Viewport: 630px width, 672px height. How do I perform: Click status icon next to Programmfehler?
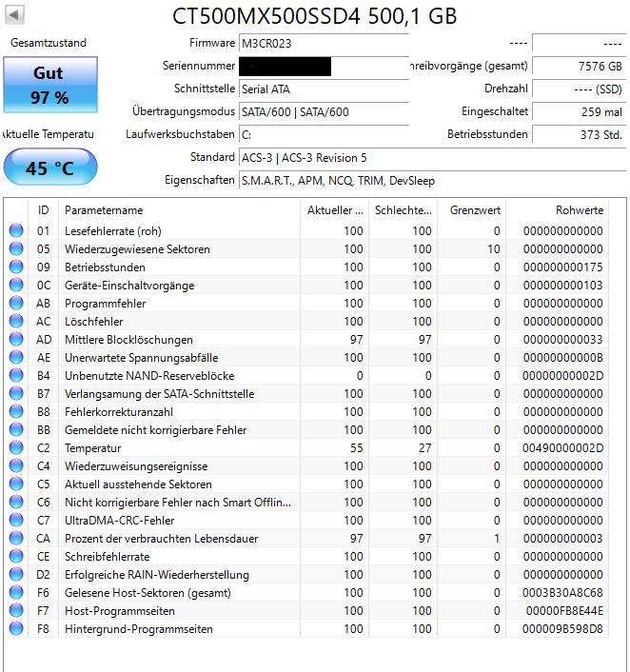pyautogui.click(x=16, y=303)
